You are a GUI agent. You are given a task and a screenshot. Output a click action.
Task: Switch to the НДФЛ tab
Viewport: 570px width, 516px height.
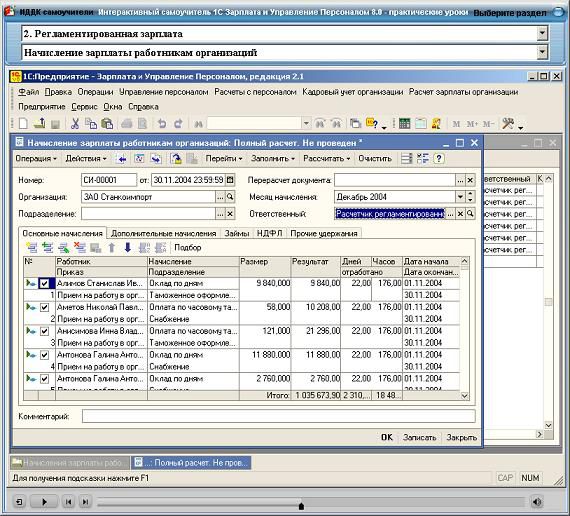pyautogui.click(x=269, y=233)
